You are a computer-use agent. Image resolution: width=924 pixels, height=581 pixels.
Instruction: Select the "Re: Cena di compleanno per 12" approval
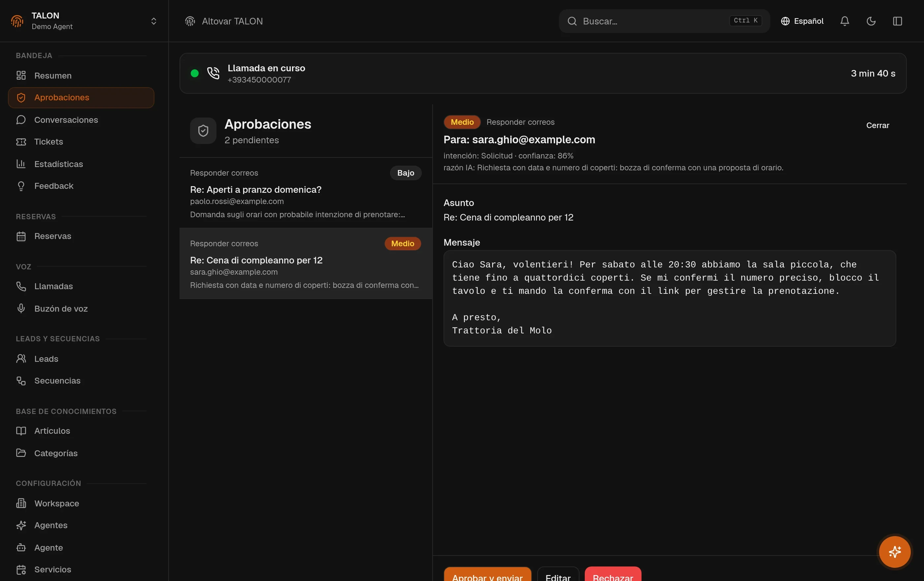[306, 264]
